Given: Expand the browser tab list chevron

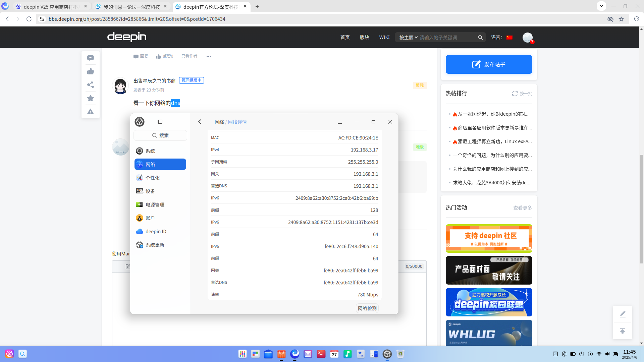Looking at the screenshot, I should point(601,6).
